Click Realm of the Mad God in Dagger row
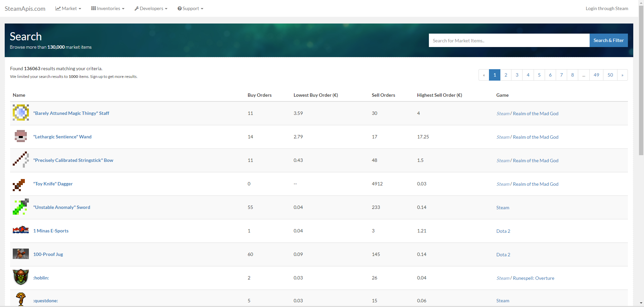This screenshot has height=307, width=644. 536,184
